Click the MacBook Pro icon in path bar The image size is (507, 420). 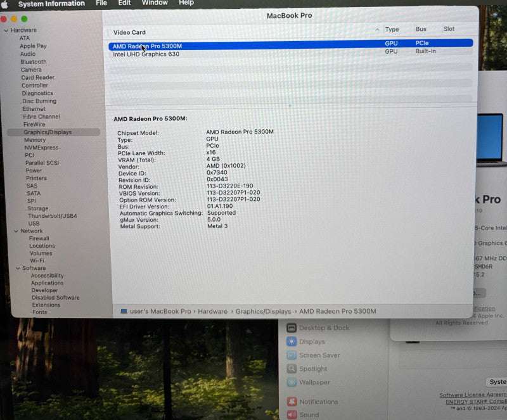[124, 312]
